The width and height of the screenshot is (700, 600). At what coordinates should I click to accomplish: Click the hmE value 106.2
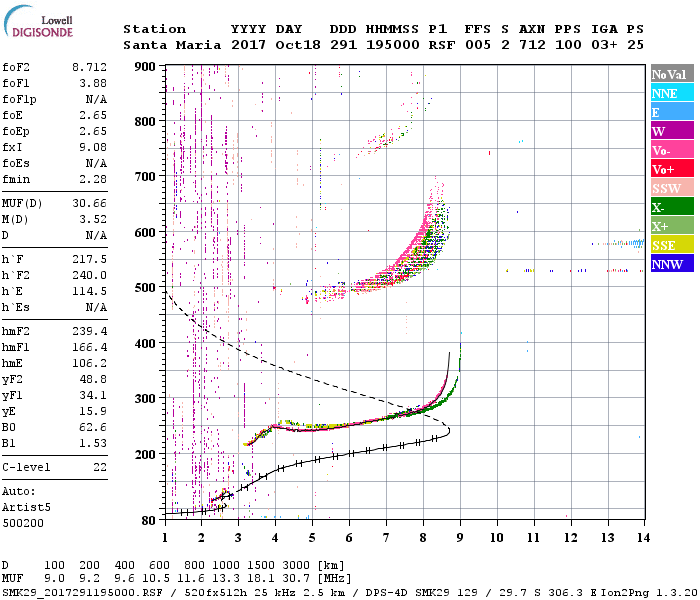[89, 363]
